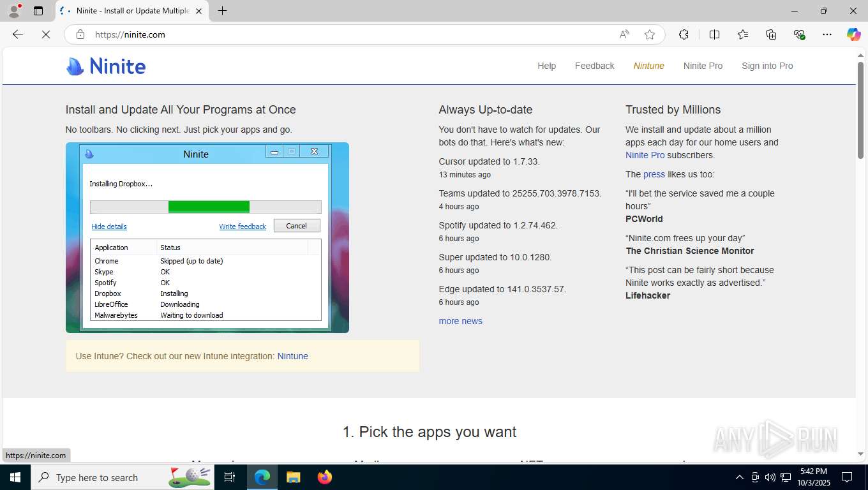The width and height of the screenshot is (868, 490).
Task: Open Nintune link in Intune banner
Action: 292,356
